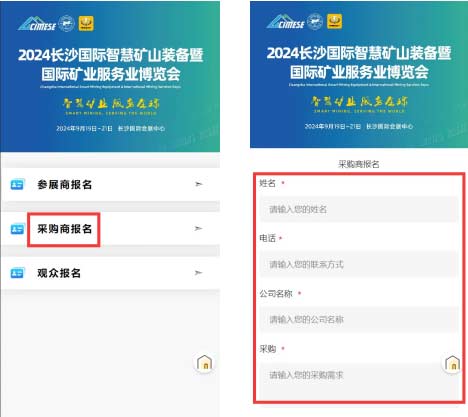This screenshot has width=468, height=417.
Task: Click the CIMESE logo in left banner
Action: [37, 24]
